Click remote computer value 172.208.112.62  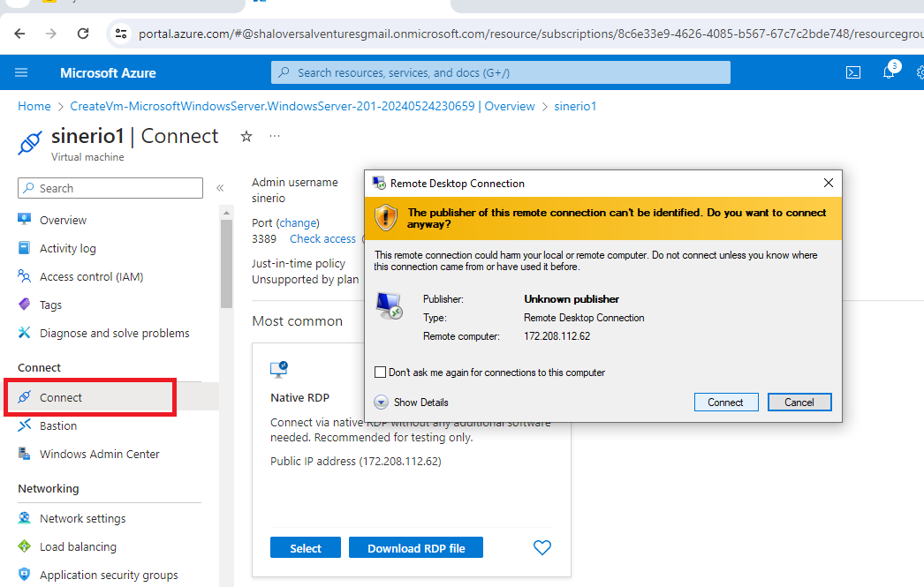(557, 336)
